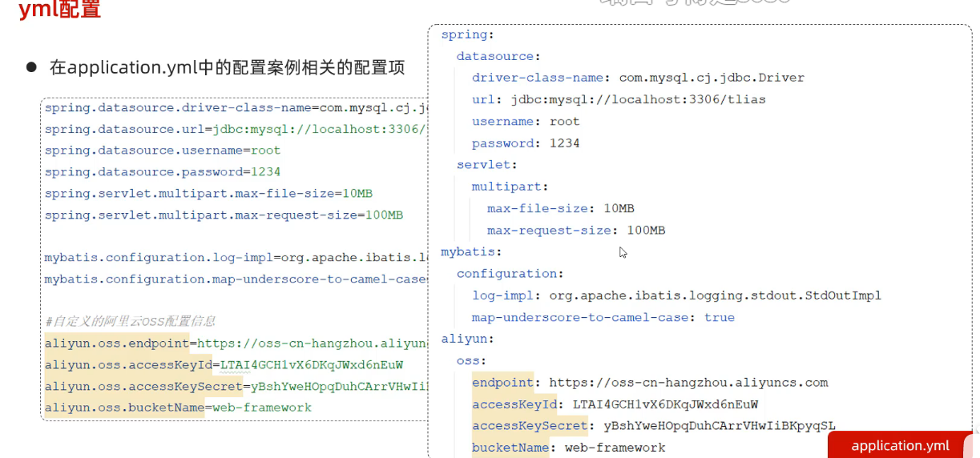This screenshot has width=980, height=458.
Task: Click the yml配置 heading
Action: coord(59,11)
